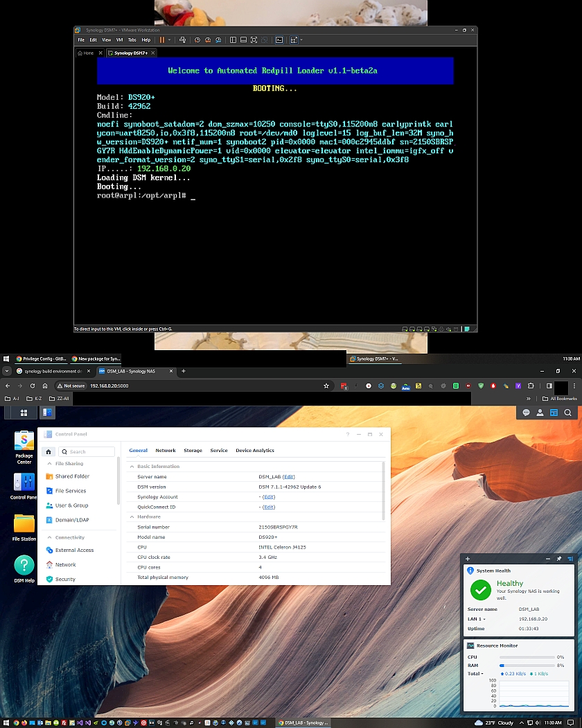The width and height of the screenshot is (582, 728).
Task: Switch to the Storage tab
Action: click(193, 450)
